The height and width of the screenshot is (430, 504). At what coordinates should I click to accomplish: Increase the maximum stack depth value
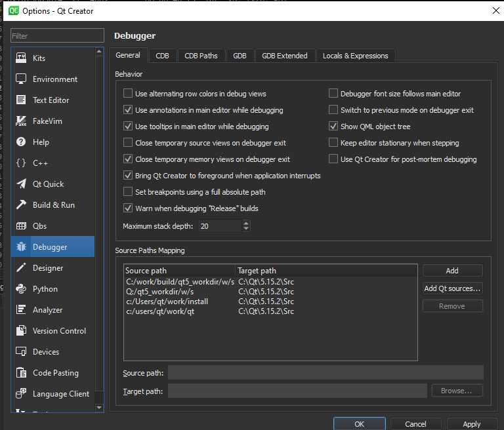[x=246, y=223]
